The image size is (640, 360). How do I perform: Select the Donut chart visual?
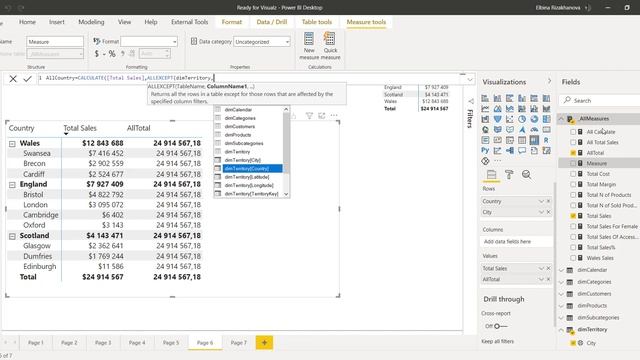[534, 119]
